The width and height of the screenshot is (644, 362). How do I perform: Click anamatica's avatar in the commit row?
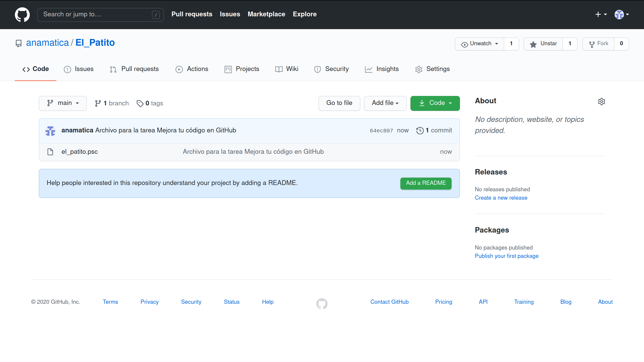(50, 131)
